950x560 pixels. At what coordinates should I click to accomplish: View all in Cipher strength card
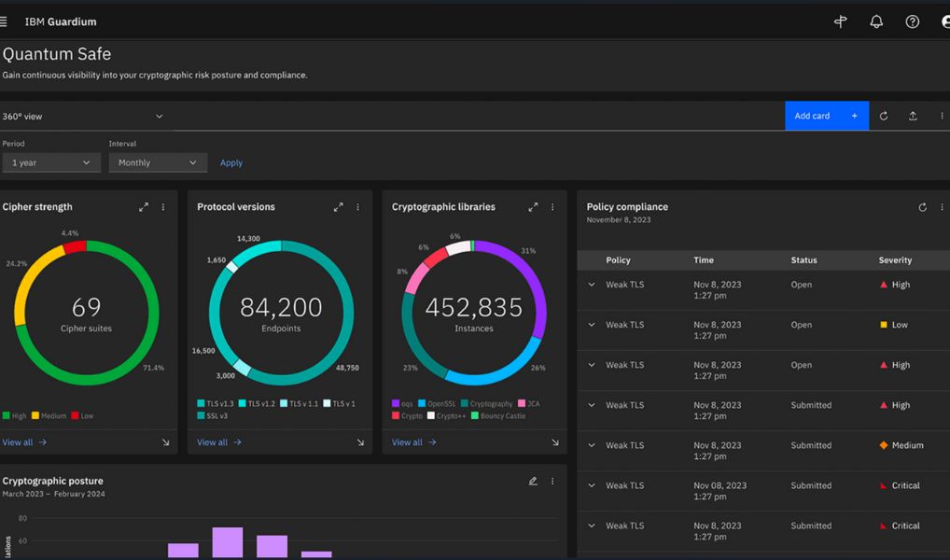(24, 442)
